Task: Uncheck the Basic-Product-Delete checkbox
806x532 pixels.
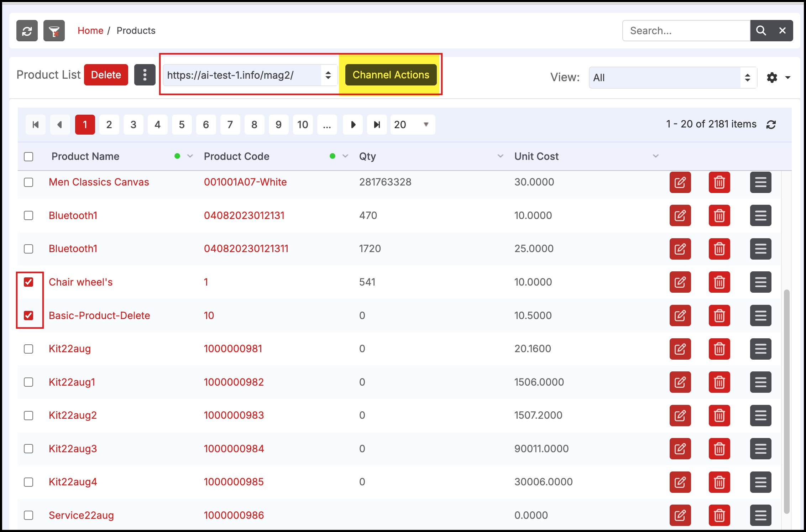Action: coord(28,315)
